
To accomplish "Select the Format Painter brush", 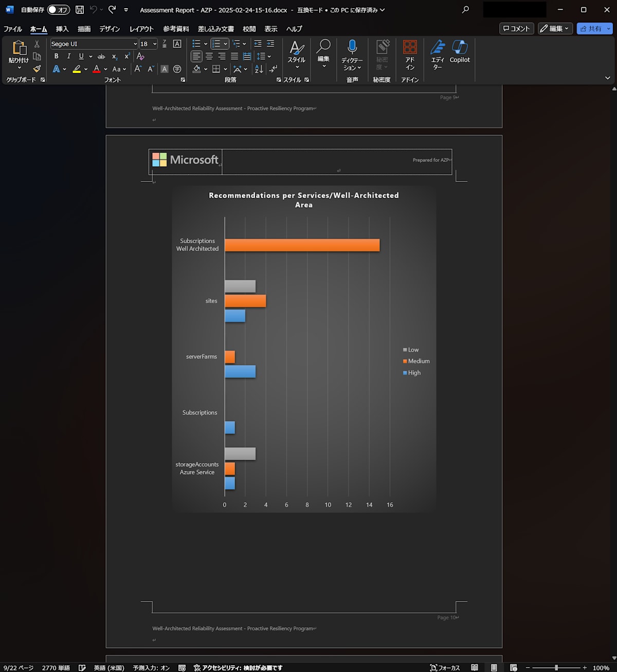I will (37, 69).
